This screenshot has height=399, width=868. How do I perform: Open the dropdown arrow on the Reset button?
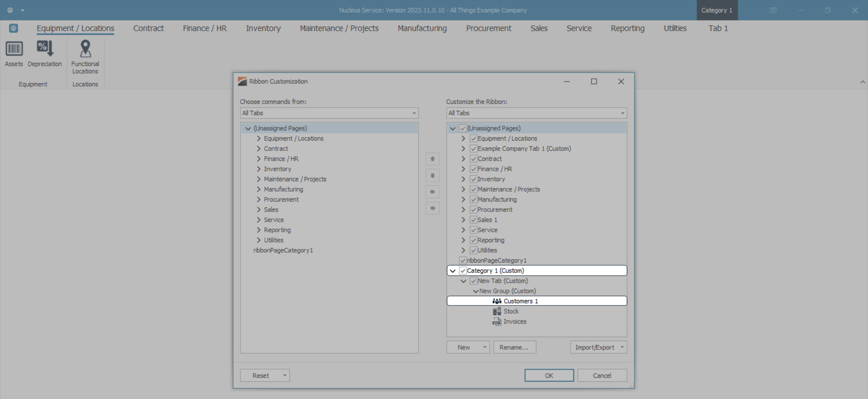click(x=285, y=376)
